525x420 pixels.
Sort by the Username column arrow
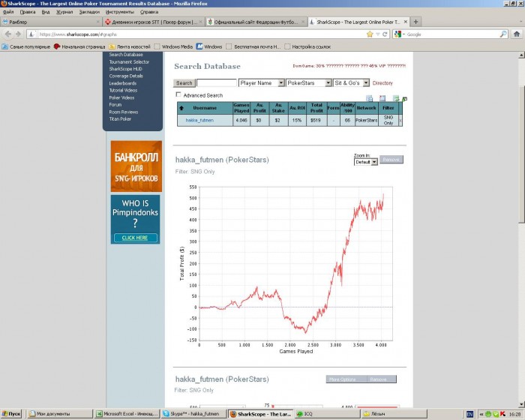[x=181, y=108]
